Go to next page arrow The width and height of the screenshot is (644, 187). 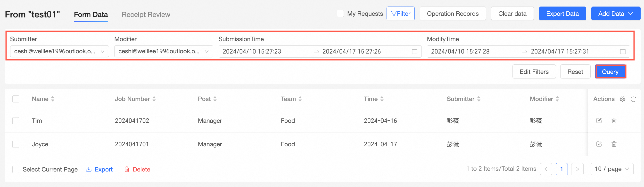577,169
